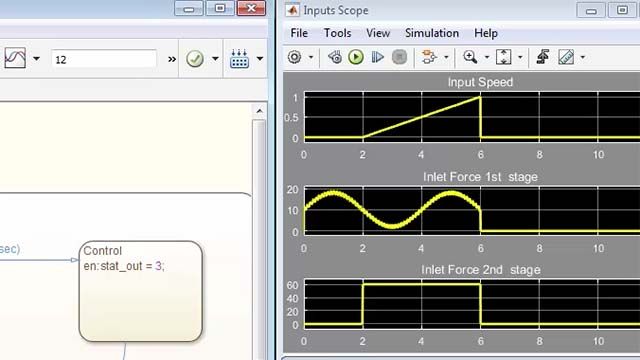Click the build model grid icon
Image resolution: width=640 pixels, height=360 pixels.
click(239, 59)
